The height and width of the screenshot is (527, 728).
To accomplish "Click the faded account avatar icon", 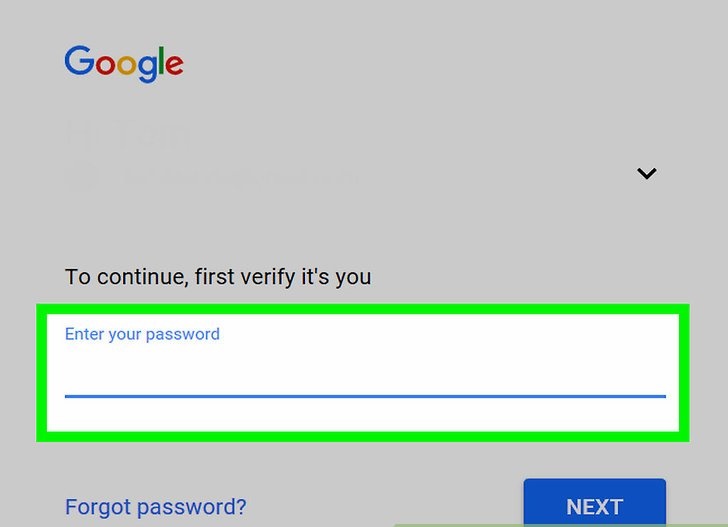I will pos(82,177).
